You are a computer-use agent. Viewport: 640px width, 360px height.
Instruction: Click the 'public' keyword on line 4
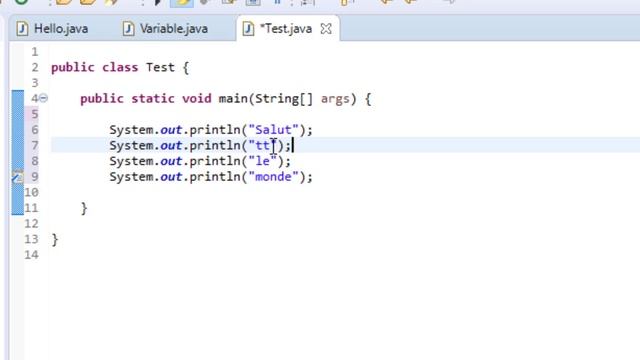point(102,99)
